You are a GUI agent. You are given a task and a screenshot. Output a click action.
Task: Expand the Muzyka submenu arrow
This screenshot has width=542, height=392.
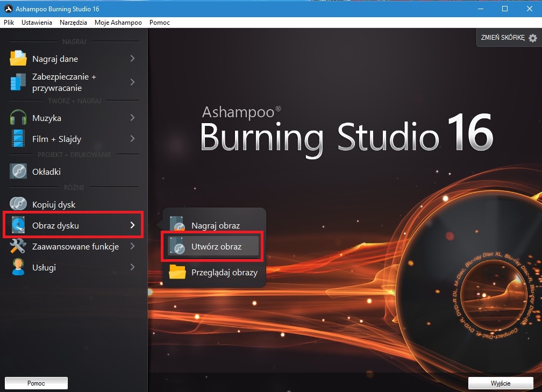pyautogui.click(x=132, y=118)
